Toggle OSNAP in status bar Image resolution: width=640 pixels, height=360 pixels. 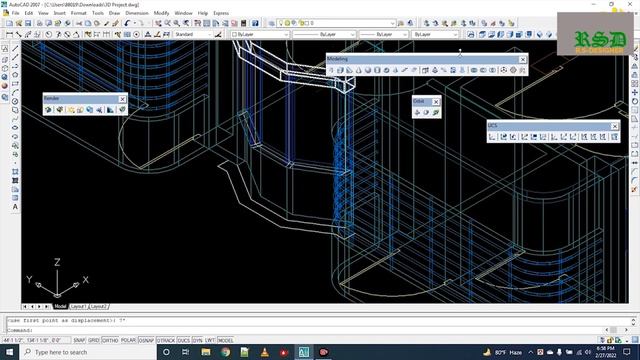[146, 340]
